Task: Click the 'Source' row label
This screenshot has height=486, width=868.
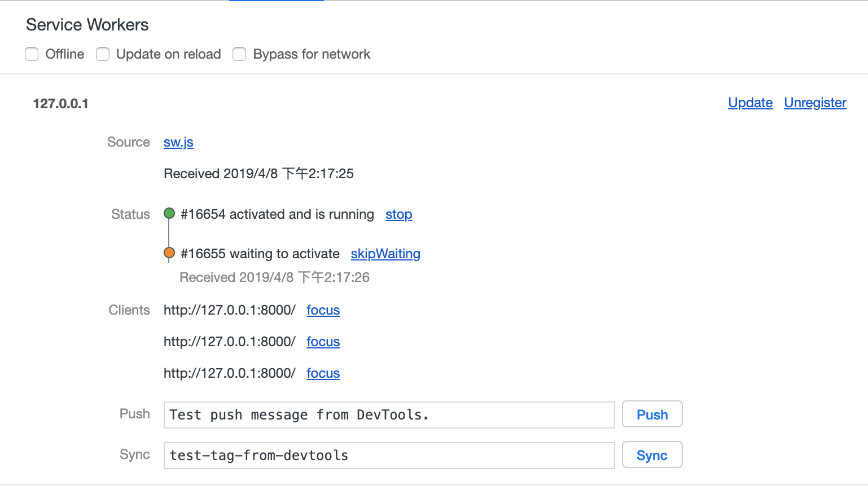Action: (x=129, y=142)
